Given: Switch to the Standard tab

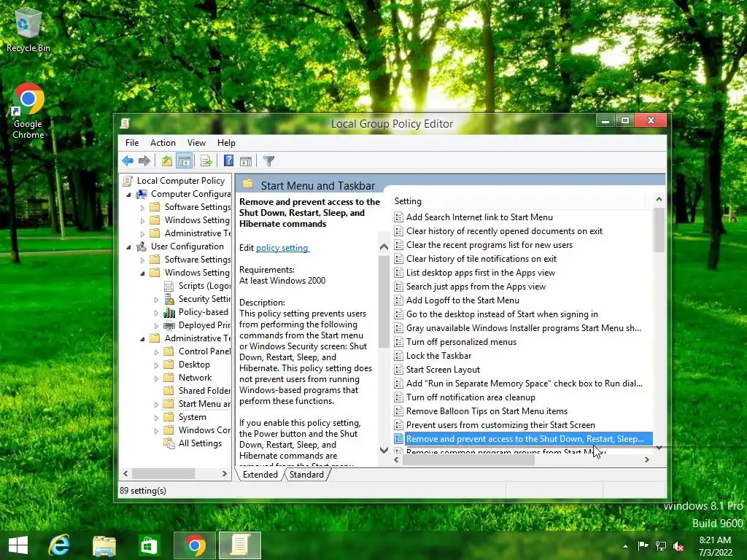Looking at the screenshot, I should (x=306, y=474).
